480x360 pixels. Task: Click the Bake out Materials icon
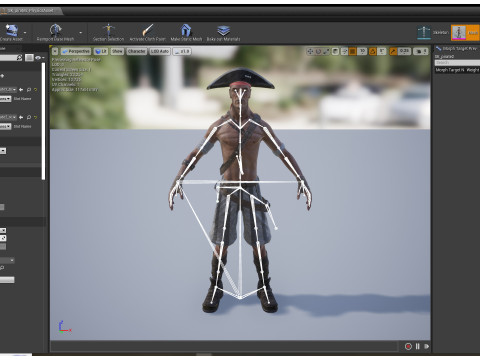223,30
